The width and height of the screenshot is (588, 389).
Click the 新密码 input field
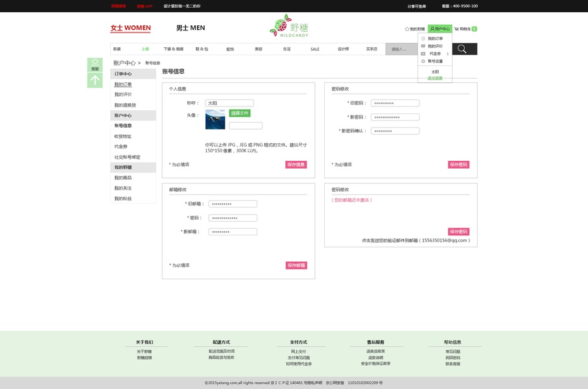pos(395,117)
